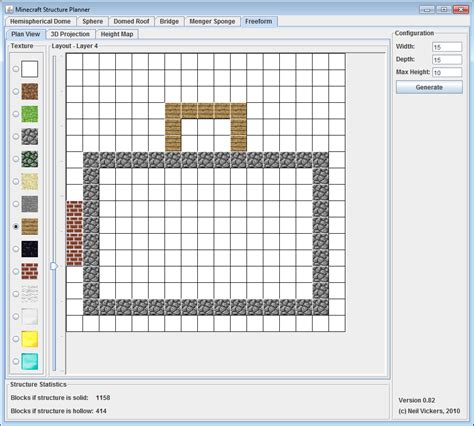Screen dimensions: 474x426
Task: Switch to the 3D Projection tab
Action: point(70,34)
